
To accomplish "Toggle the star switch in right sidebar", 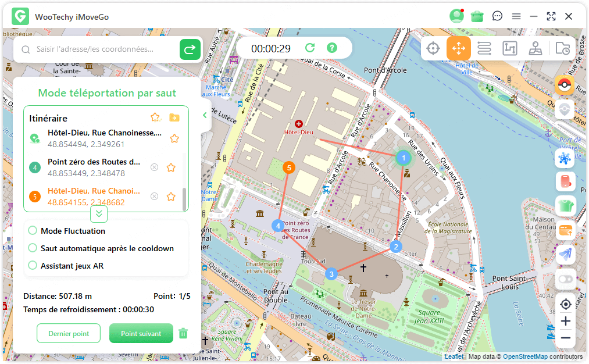I will (x=565, y=279).
